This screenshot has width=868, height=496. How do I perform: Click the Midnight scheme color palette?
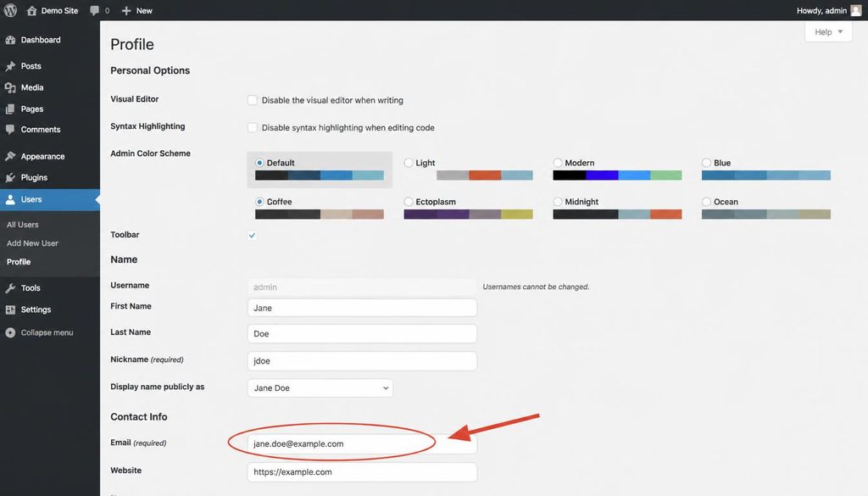[617, 215]
